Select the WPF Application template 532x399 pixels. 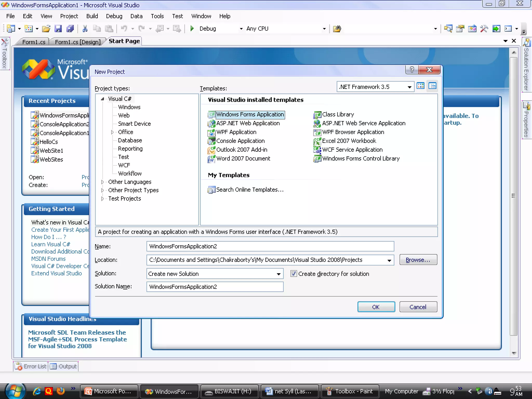pyautogui.click(x=236, y=132)
